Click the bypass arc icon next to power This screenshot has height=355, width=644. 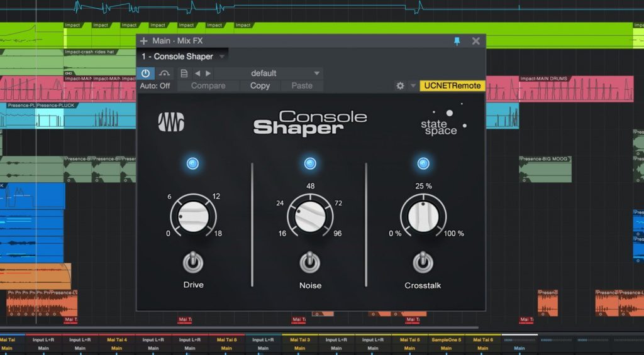tap(164, 74)
